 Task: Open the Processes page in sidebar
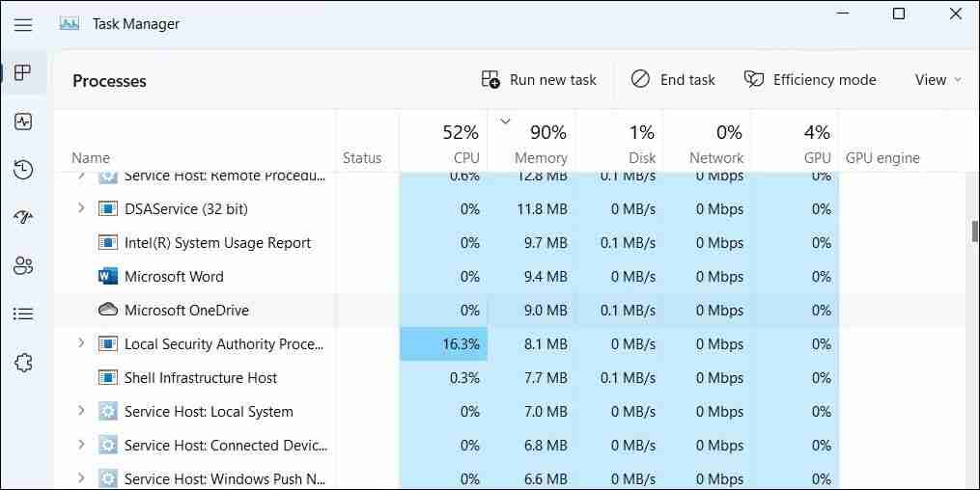click(x=23, y=72)
